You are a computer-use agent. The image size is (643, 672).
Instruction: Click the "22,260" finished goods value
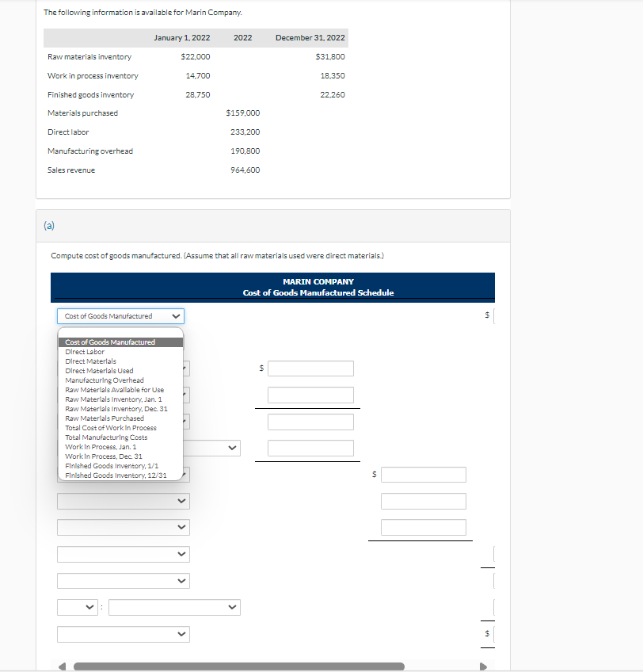pyautogui.click(x=333, y=95)
